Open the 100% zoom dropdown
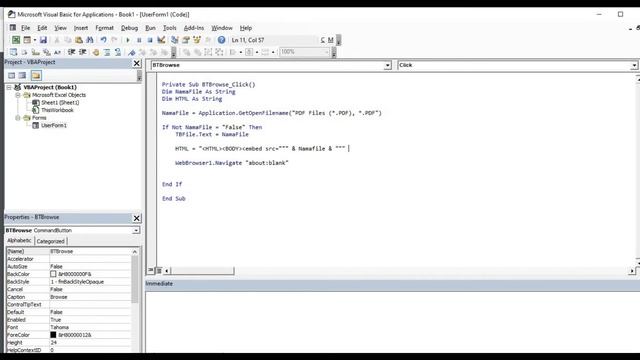 pos(327,52)
